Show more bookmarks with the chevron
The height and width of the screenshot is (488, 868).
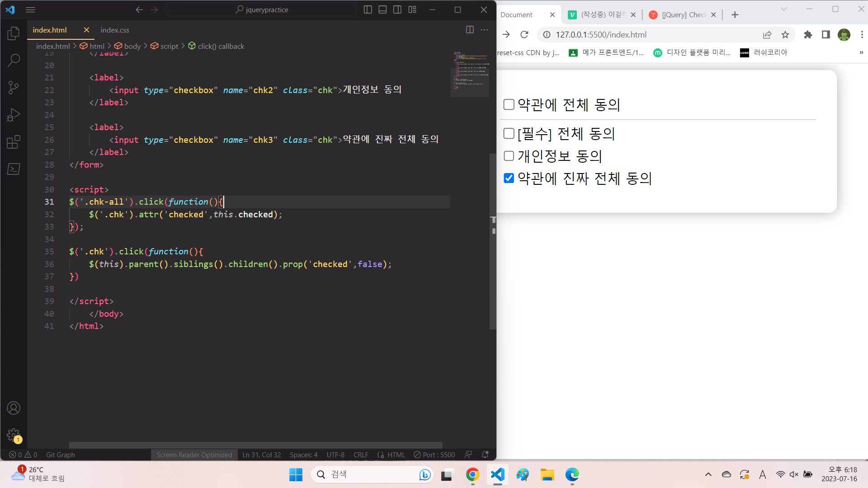861,52
